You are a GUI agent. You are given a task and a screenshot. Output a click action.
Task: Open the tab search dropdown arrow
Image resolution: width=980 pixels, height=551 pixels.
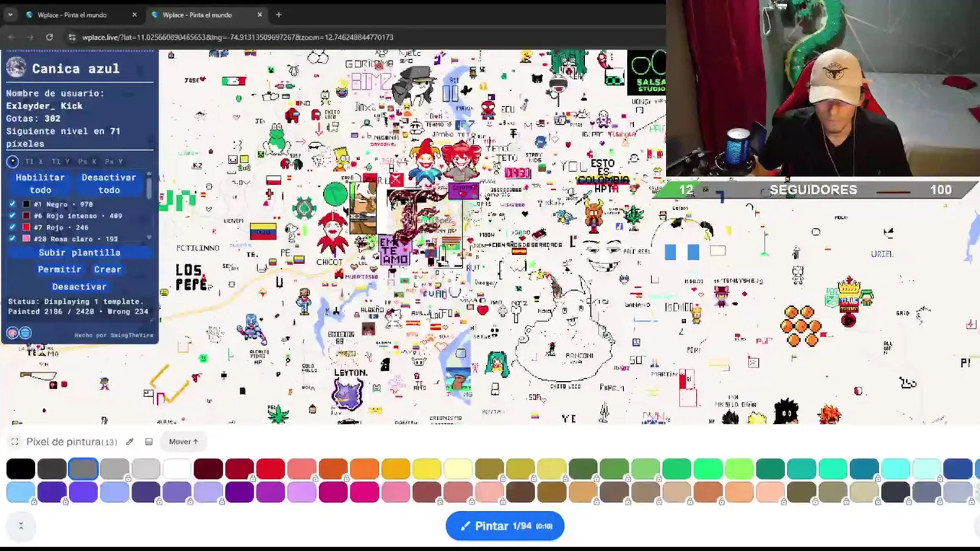point(10,15)
